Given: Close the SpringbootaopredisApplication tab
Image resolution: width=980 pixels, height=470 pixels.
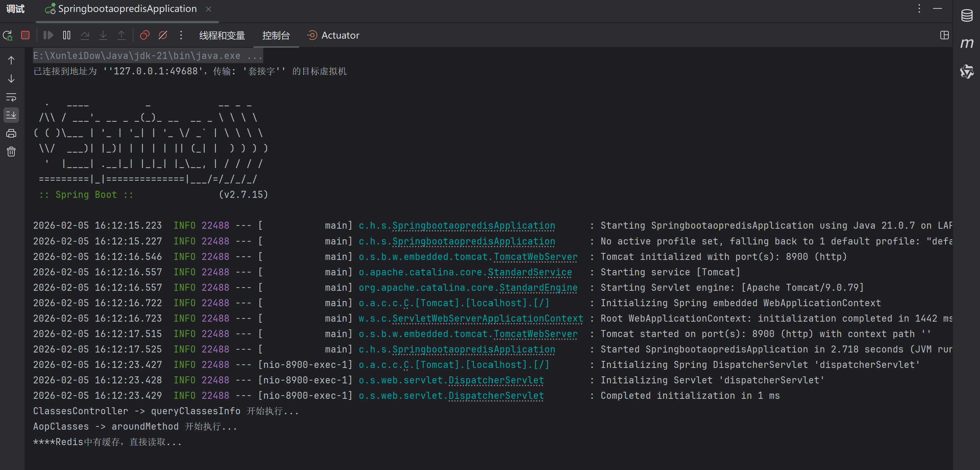Looking at the screenshot, I should click(x=208, y=9).
